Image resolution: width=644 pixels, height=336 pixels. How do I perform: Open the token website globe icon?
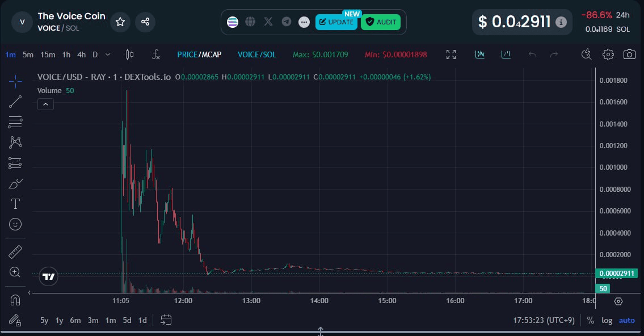[x=250, y=22]
